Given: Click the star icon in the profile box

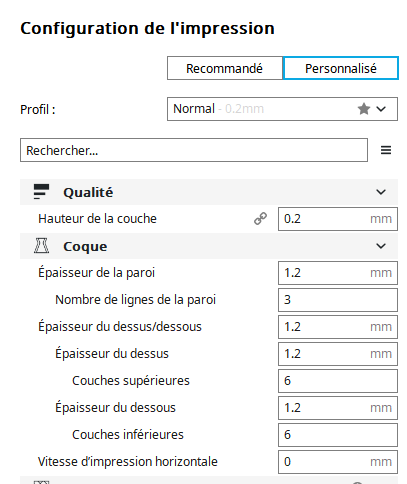Looking at the screenshot, I should [364, 109].
